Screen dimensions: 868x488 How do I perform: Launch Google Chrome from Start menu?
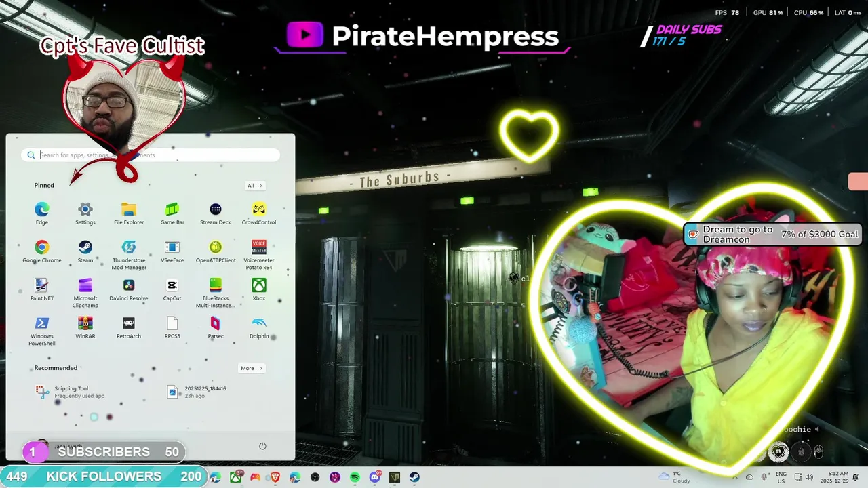click(x=42, y=251)
